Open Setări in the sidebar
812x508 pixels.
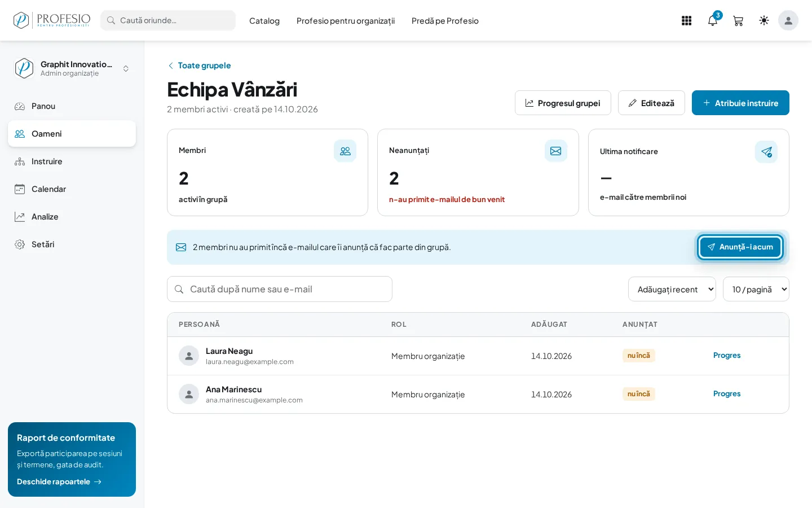click(x=72, y=244)
